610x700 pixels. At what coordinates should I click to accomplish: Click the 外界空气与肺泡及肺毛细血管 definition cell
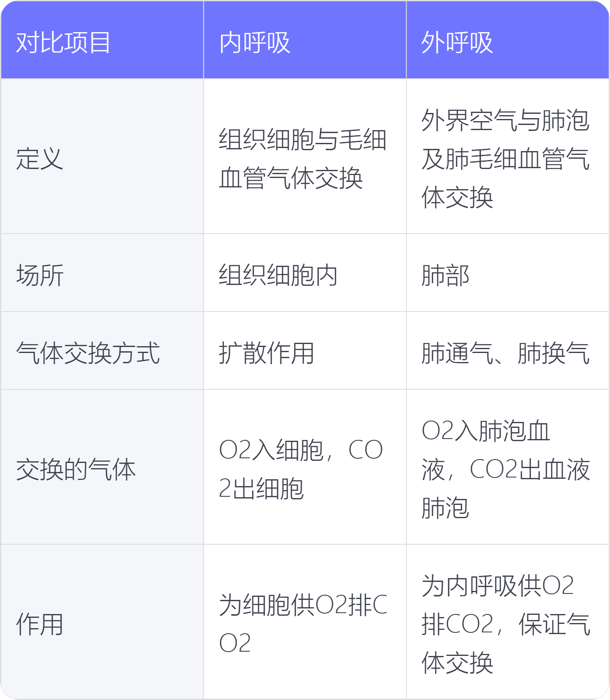(506, 159)
